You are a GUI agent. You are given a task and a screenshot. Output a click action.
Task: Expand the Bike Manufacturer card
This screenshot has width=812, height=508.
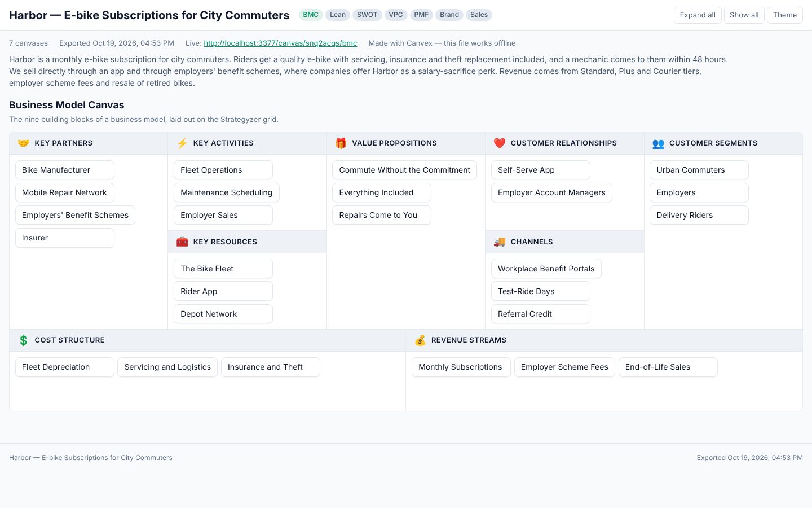tap(65, 170)
